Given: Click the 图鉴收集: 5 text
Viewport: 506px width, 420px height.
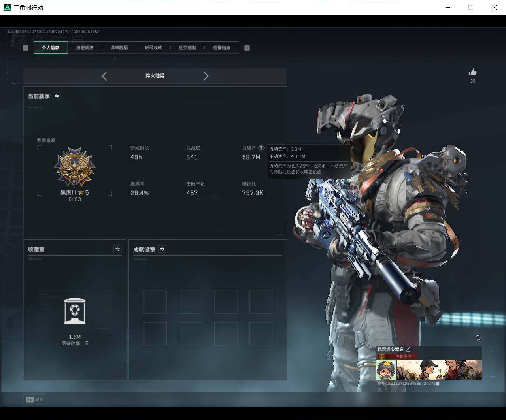Looking at the screenshot, I should tap(75, 343).
